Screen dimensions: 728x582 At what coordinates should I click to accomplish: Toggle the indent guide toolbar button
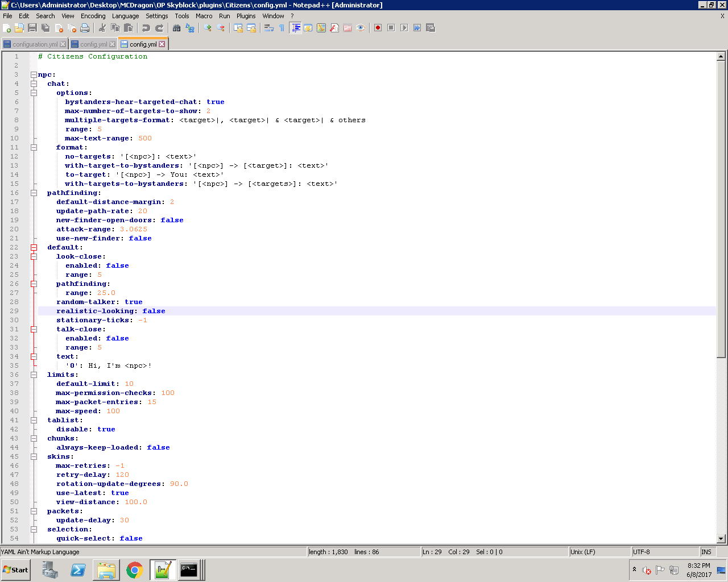tap(295, 28)
